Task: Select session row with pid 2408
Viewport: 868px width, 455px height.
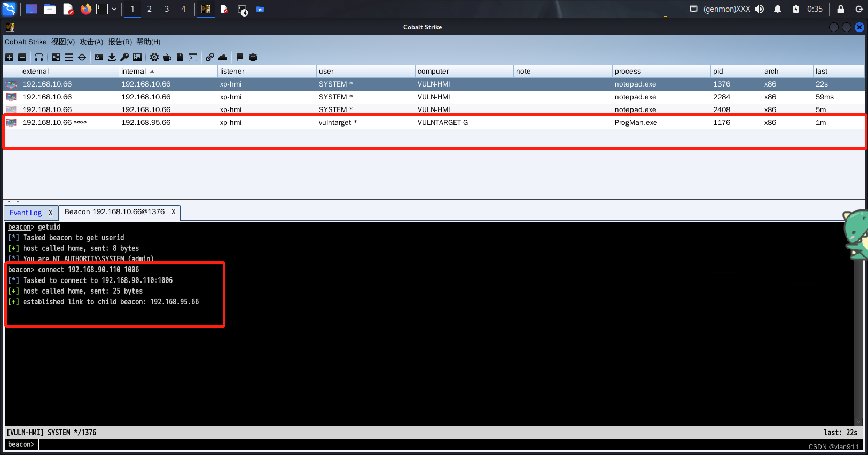Action: [x=434, y=109]
